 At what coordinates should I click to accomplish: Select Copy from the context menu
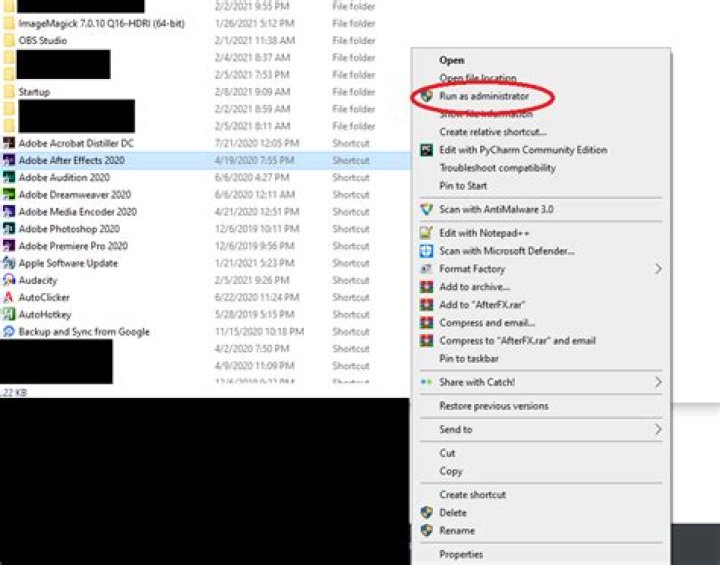coord(451,471)
